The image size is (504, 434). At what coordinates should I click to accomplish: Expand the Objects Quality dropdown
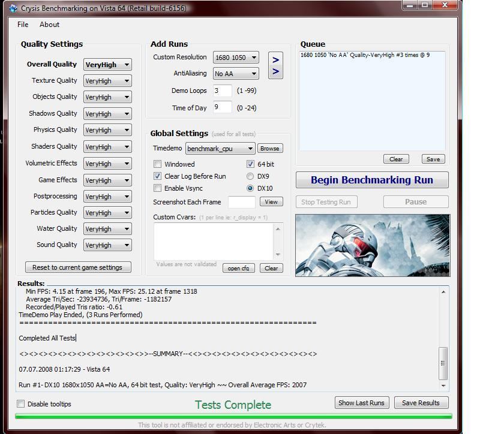107,97
